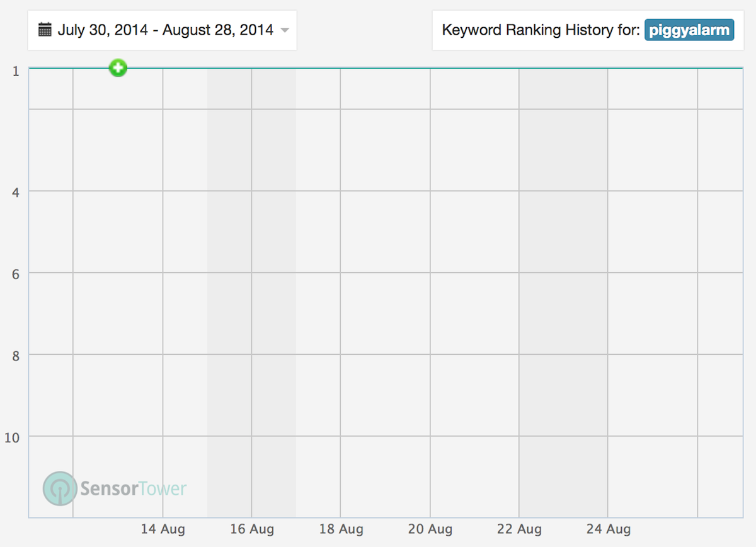Pick the 20 Aug axis label
756x547 pixels.
(430, 529)
